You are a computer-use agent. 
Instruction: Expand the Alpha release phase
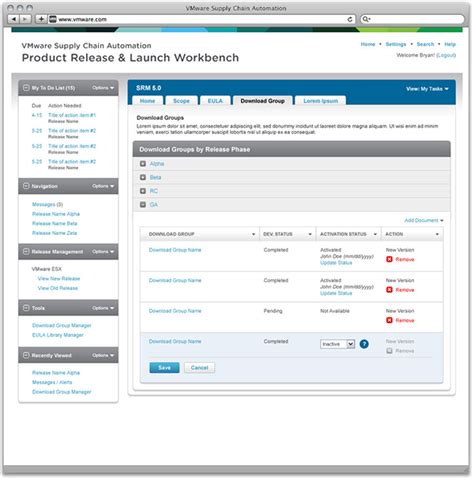(143, 164)
